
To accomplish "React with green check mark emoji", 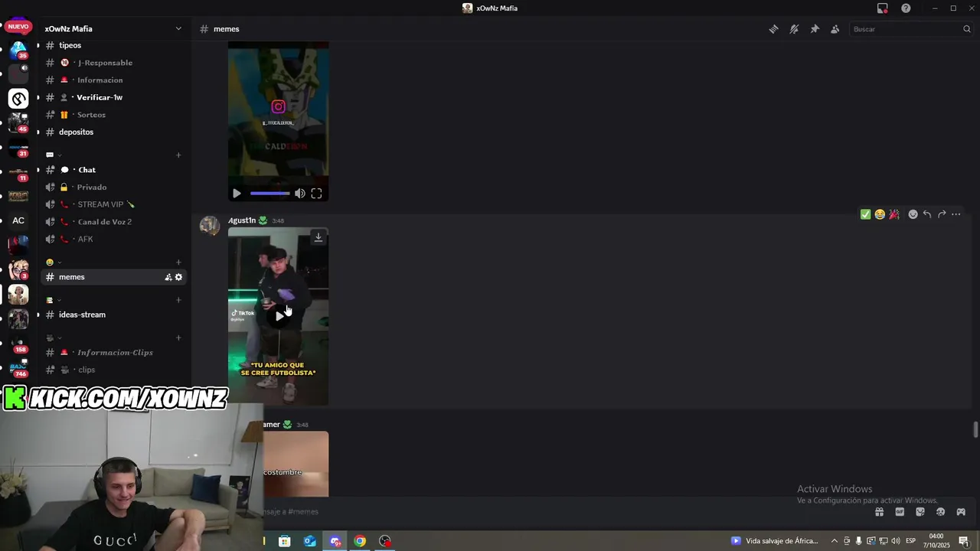I will pos(865,214).
